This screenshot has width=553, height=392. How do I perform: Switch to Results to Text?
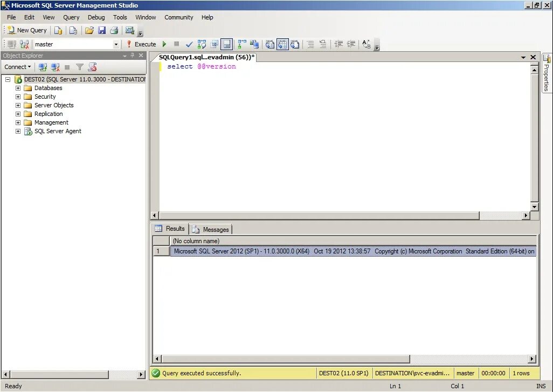[270, 44]
